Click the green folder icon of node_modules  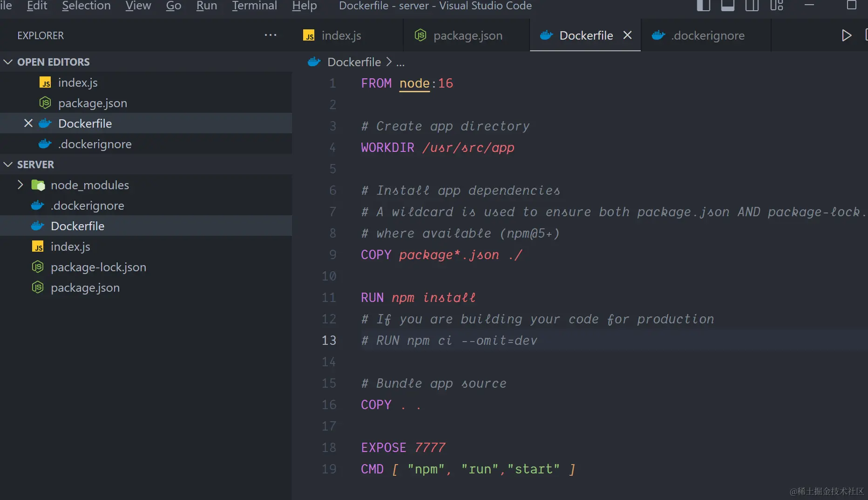coord(38,185)
